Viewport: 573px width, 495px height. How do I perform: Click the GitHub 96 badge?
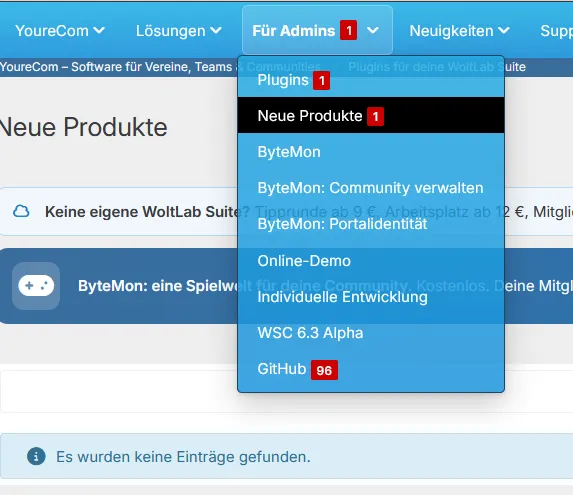pyautogui.click(x=324, y=370)
